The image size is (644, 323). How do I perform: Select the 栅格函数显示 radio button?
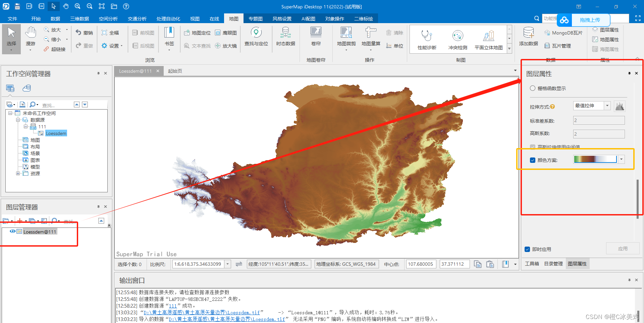click(532, 88)
